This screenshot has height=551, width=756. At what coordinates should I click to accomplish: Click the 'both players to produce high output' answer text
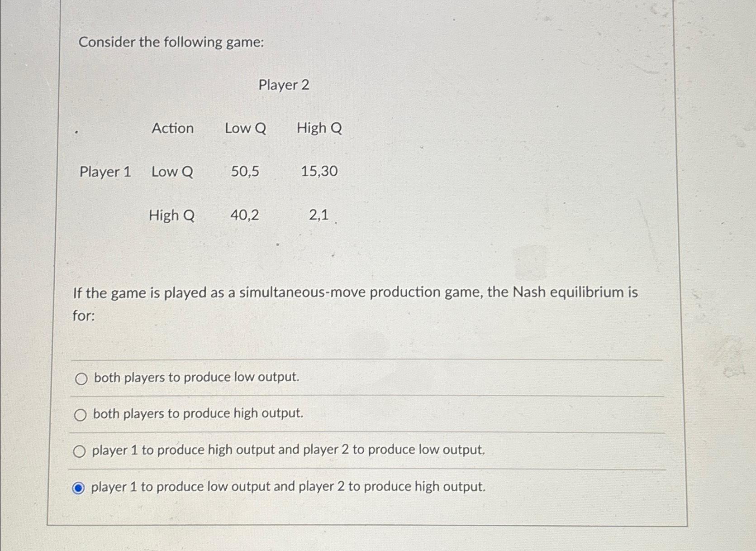click(198, 414)
